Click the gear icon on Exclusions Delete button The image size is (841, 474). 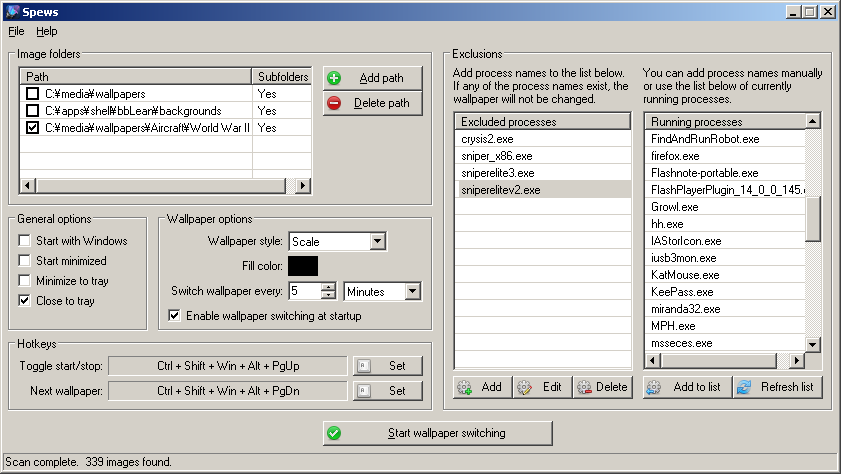(584, 387)
